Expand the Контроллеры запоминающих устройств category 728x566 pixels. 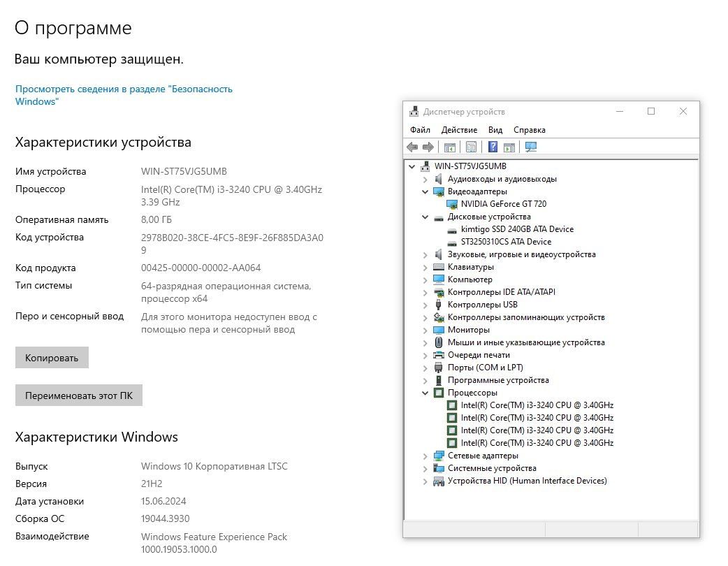425,318
